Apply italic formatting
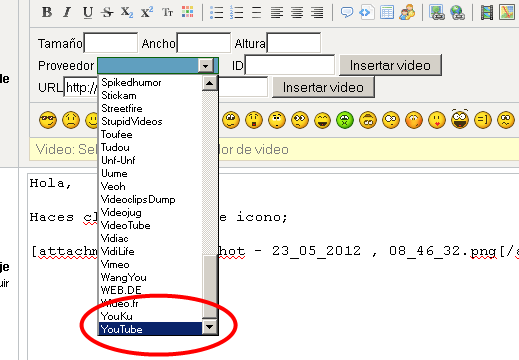 point(67,13)
